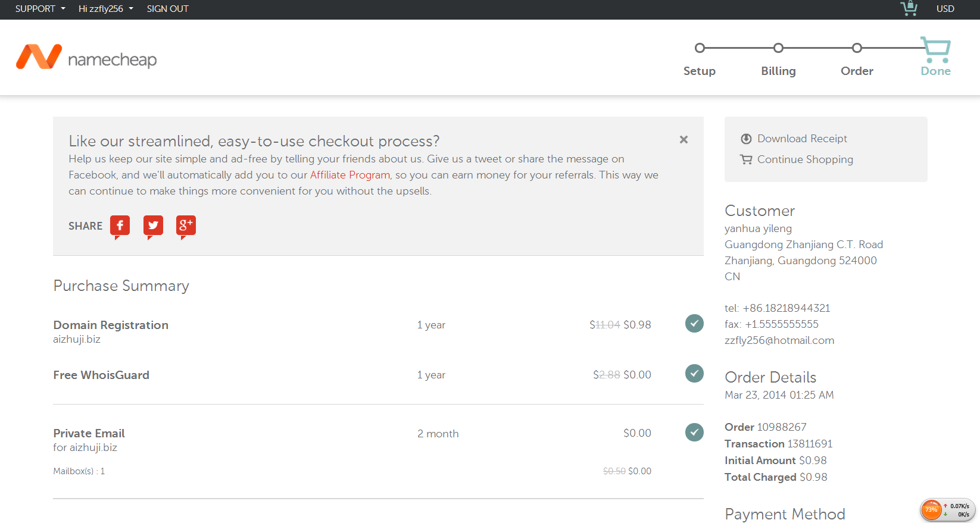The image size is (980, 523).
Task: Click the '2 month' duration
Action: pyautogui.click(x=438, y=434)
